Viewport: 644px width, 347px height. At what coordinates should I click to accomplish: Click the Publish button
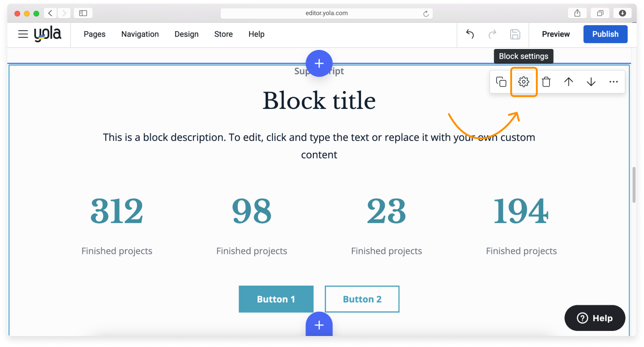pyautogui.click(x=605, y=34)
